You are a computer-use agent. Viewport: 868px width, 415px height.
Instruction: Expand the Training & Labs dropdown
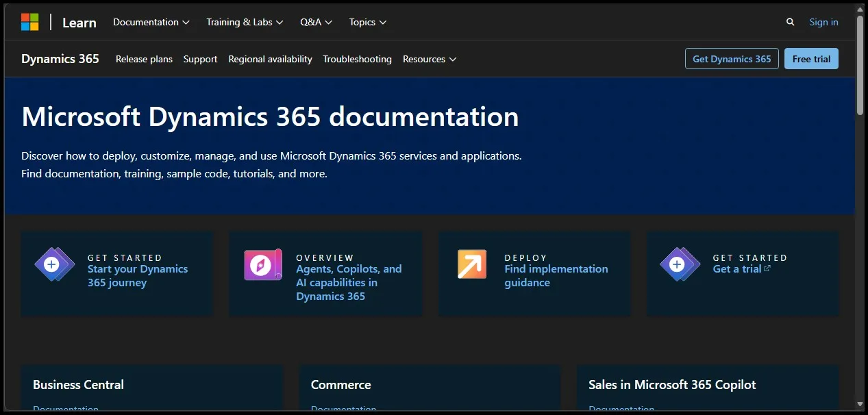(245, 22)
